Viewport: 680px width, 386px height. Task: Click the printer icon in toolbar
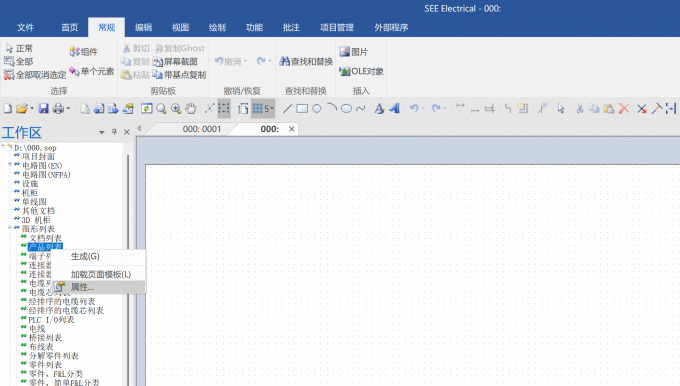point(58,108)
